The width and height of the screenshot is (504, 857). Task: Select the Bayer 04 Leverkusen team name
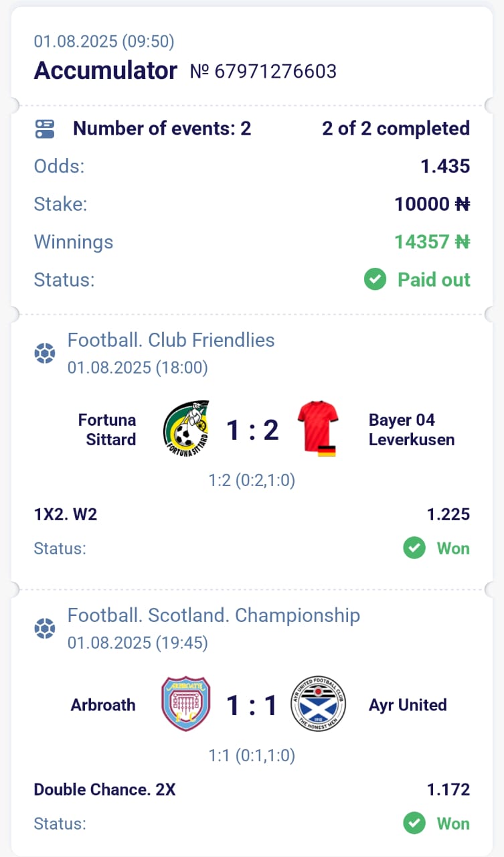pyautogui.click(x=411, y=429)
